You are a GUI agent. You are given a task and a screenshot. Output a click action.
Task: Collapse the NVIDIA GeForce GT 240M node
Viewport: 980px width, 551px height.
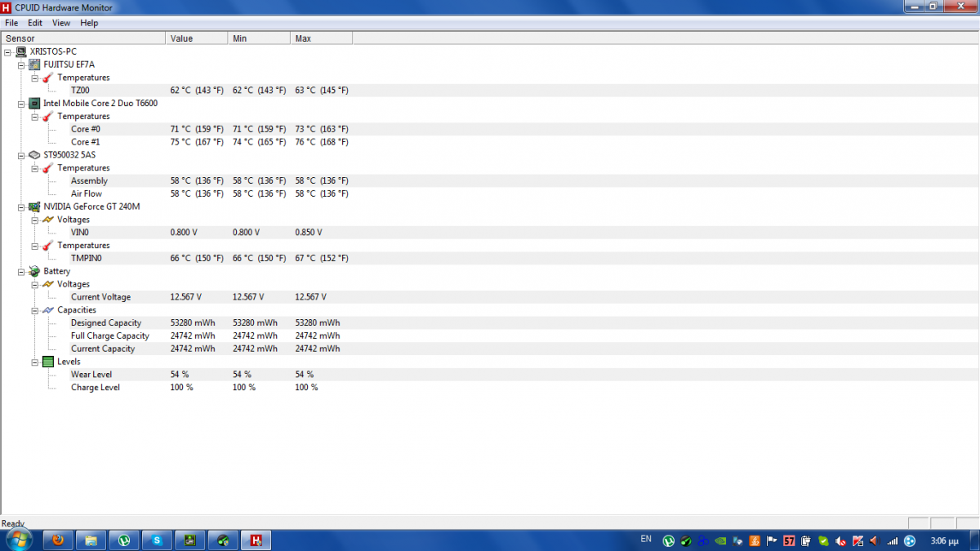tap(21, 207)
